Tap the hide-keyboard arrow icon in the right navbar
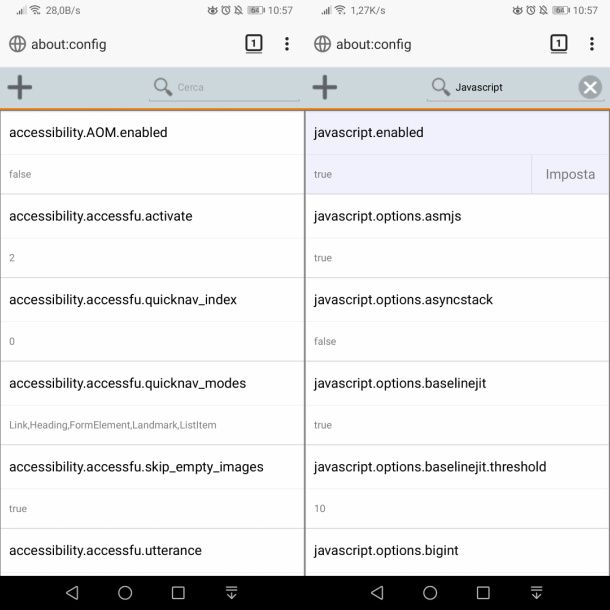610x610 pixels. pyautogui.click(x=536, y=592)
